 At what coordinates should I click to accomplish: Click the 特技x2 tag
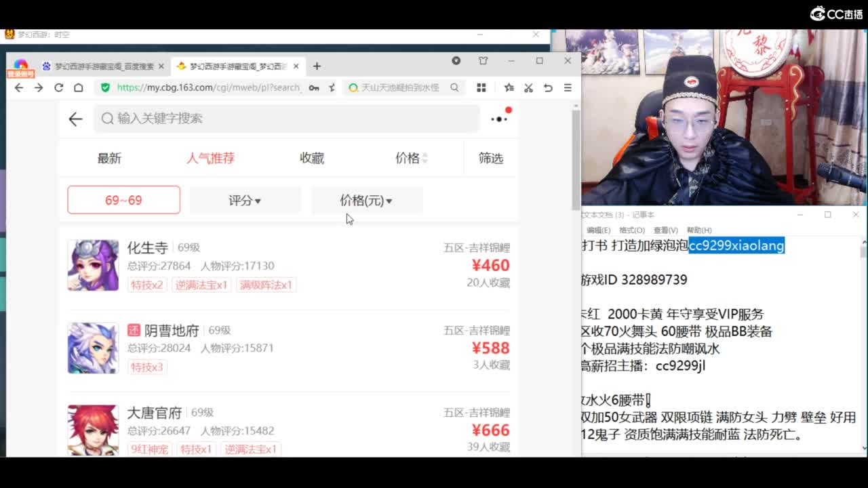tap(147, 285)
